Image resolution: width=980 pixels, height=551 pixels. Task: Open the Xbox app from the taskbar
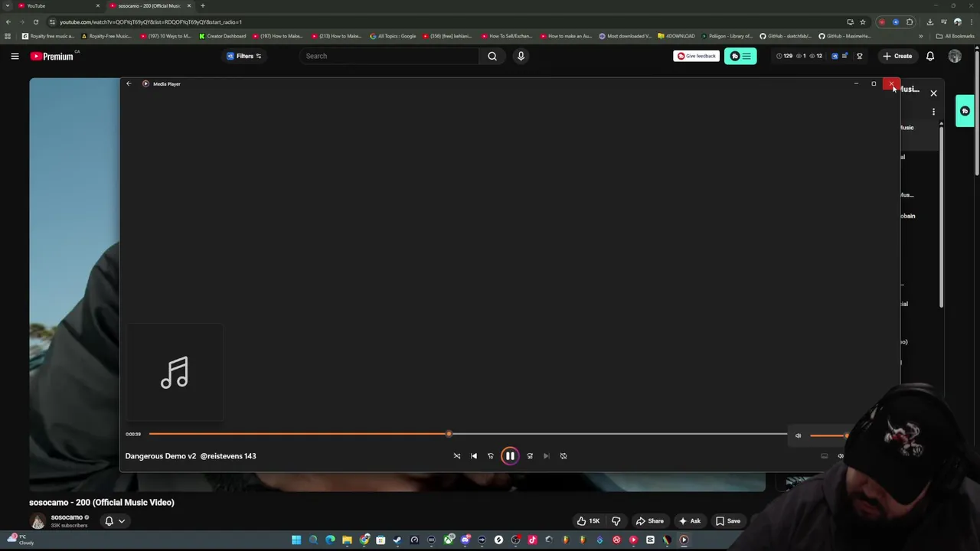click(x=448, y=540)
